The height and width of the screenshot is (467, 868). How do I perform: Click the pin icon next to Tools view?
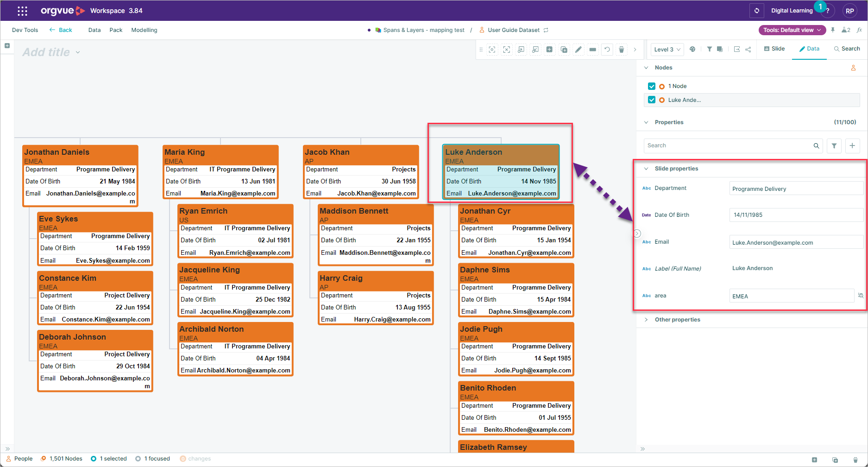click(833, 30)
